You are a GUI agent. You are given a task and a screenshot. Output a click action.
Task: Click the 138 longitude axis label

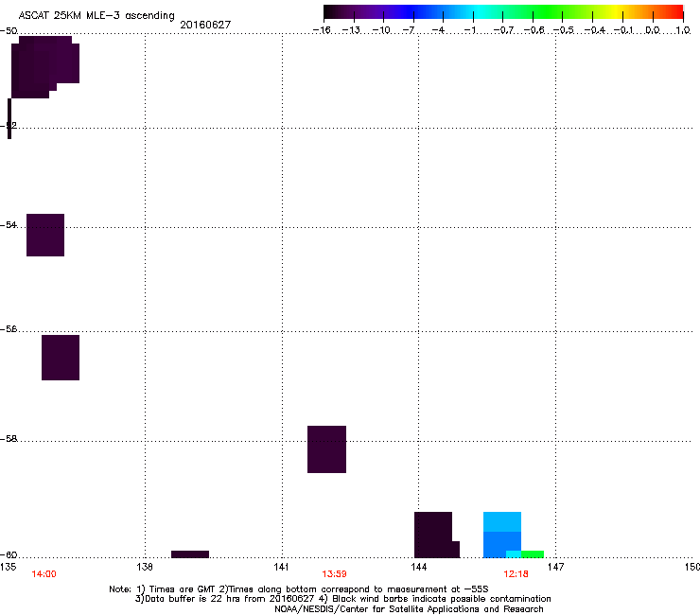145,567
